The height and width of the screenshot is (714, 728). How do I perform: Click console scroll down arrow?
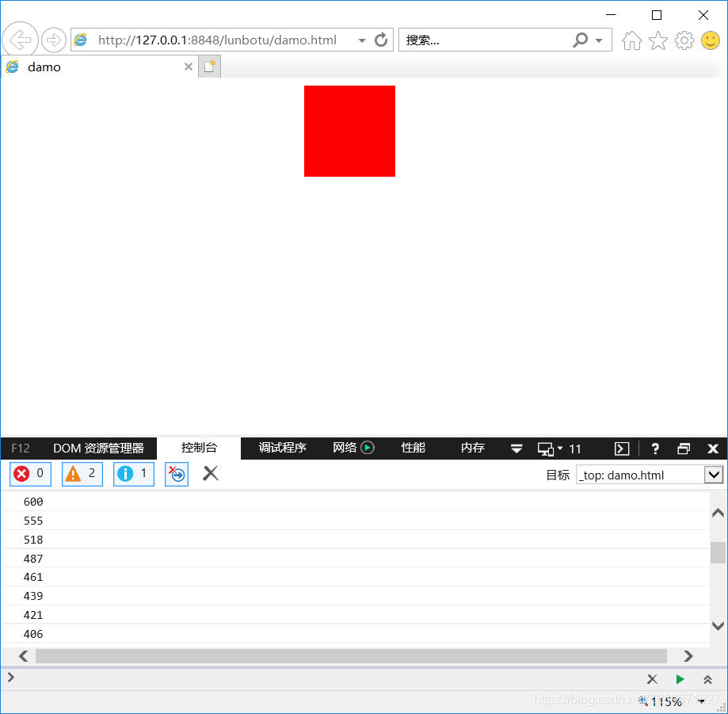[x=718, y=626]
